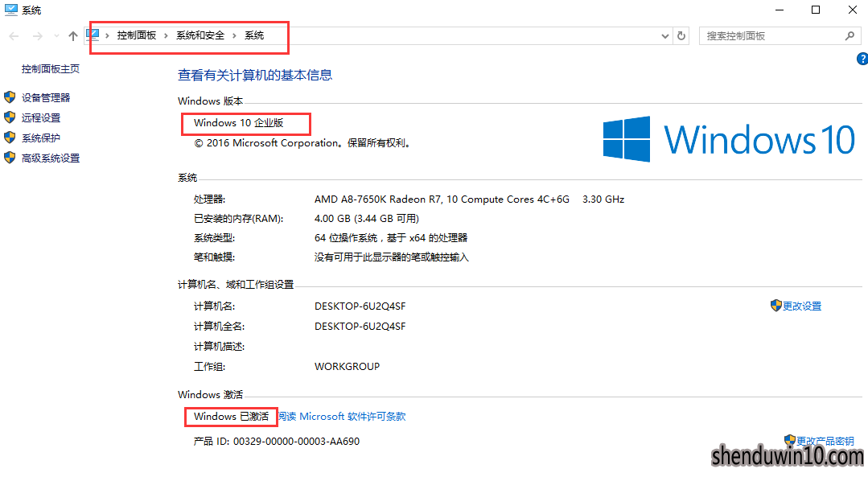Select 系统 breadcrumb item
This screenshot has width=868, height=477.
pyautogui.click(x=255, y=35)
